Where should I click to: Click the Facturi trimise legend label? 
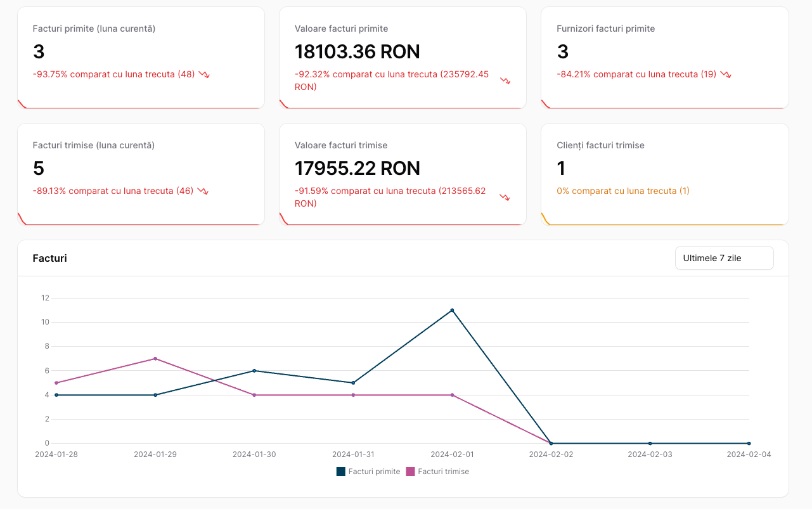(444, 472)
